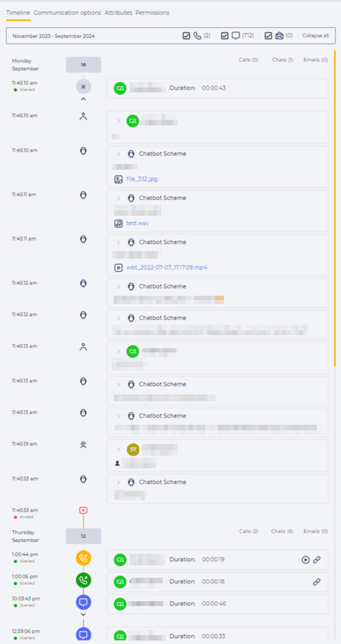Toggle the Emails filter checkbox
Screen dimensions: 341x644
[269, 36]
